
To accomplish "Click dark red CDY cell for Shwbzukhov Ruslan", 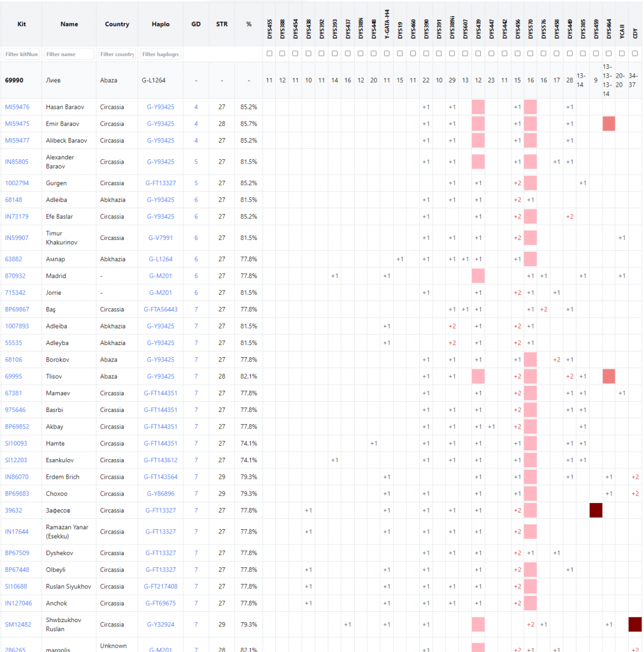I will pos(635,625).
